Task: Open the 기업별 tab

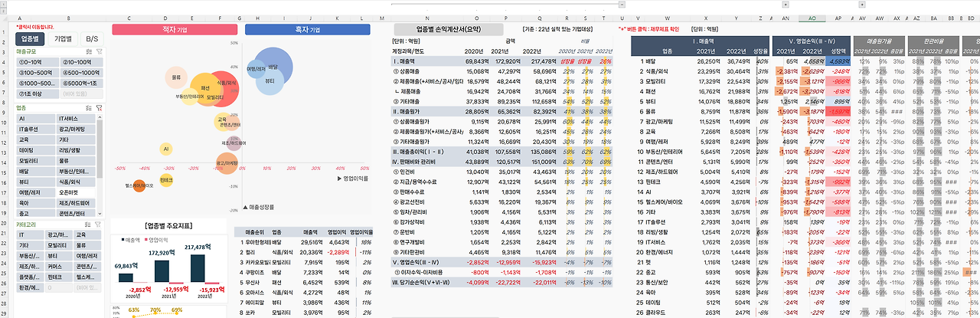Action: (63, 38)
